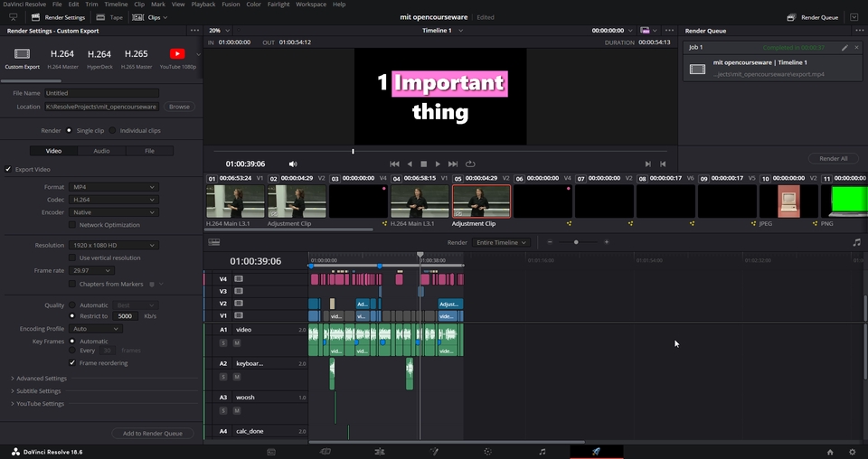Select Single clip render option
This screenshot has height=459, width=868.
point(70,130)
